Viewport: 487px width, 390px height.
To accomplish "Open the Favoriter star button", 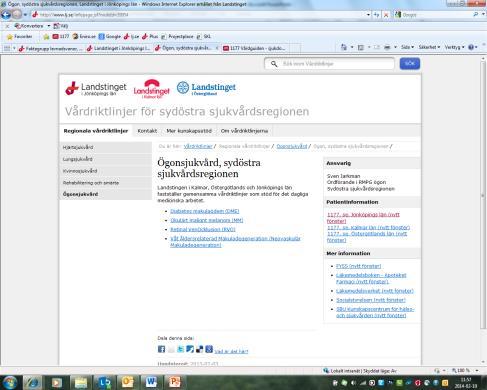I will point(19,36).
